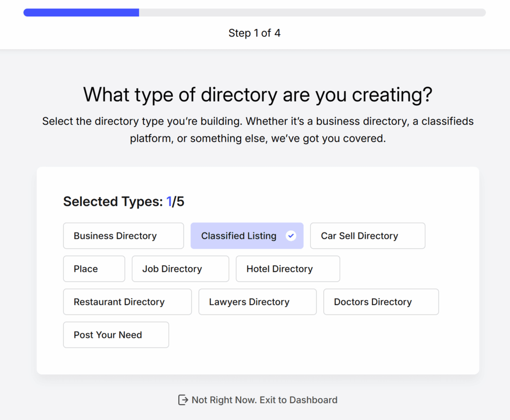Select the Restaurant Directory chip
The width and height of the screenshot is (510, 420).
(x=127, y=302)
